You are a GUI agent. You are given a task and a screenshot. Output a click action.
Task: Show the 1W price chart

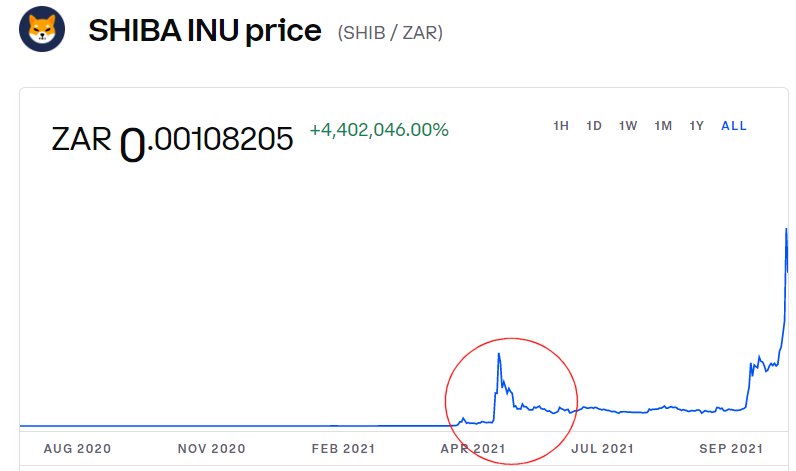(x=628, y=126)
